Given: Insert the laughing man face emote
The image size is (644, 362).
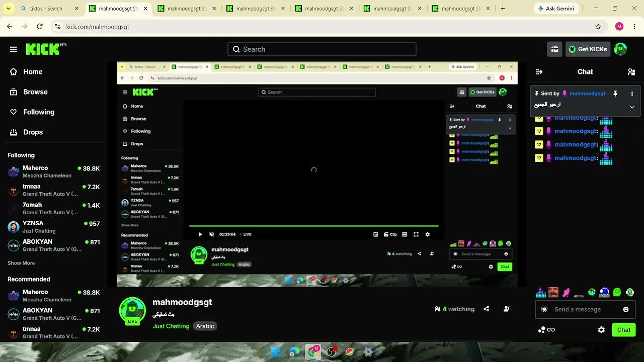Looking at the screenshot, I should click(553, 293).
